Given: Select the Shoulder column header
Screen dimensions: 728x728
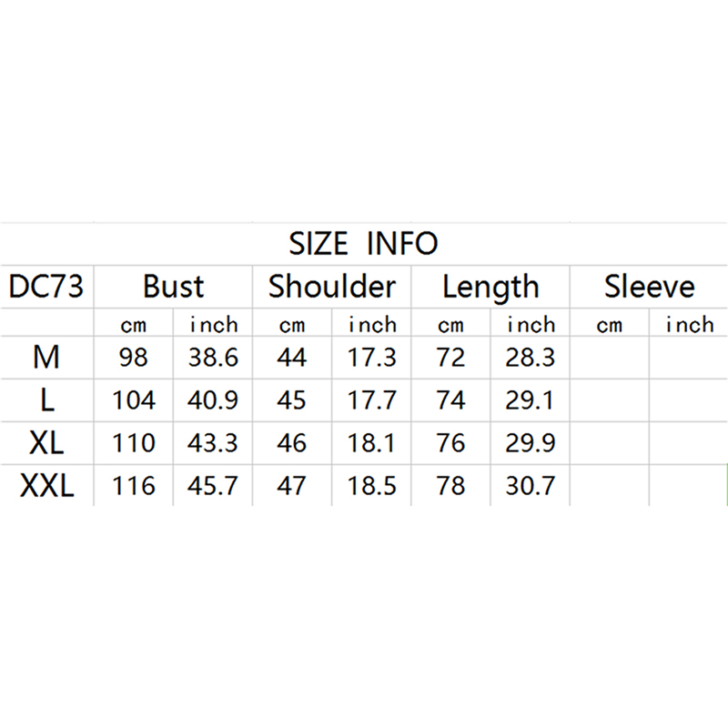Looking at the screenshot, I should point(332,288).
